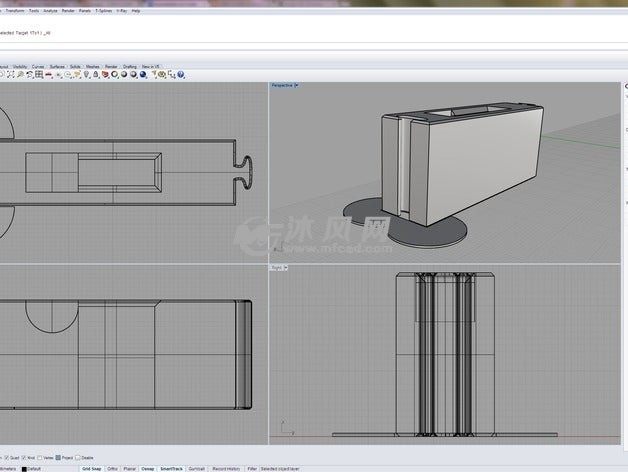
Task: Enable the Vertex osnap checkbox
Action: pyautogui.click(x=39, y=457)
